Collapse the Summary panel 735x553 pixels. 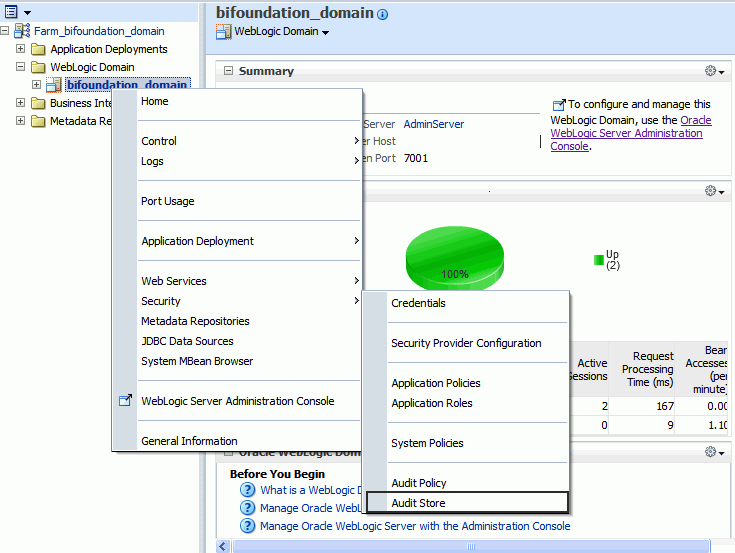(228, 71)
